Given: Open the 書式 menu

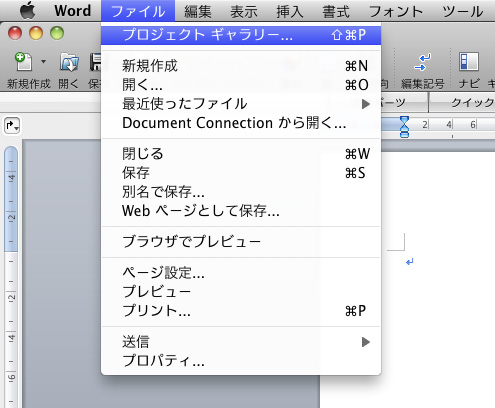Looking at the screenshot, I should click(x=336, y=11).
